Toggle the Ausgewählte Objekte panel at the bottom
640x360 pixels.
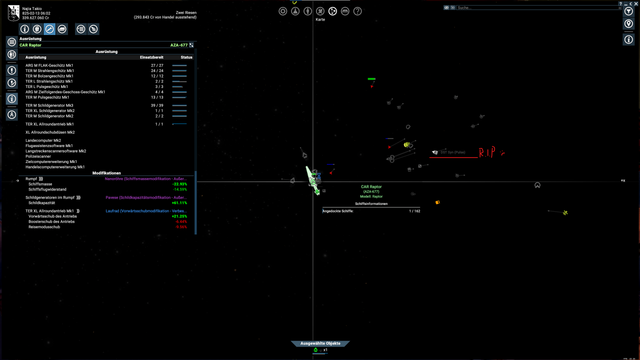tap(320, 343)
